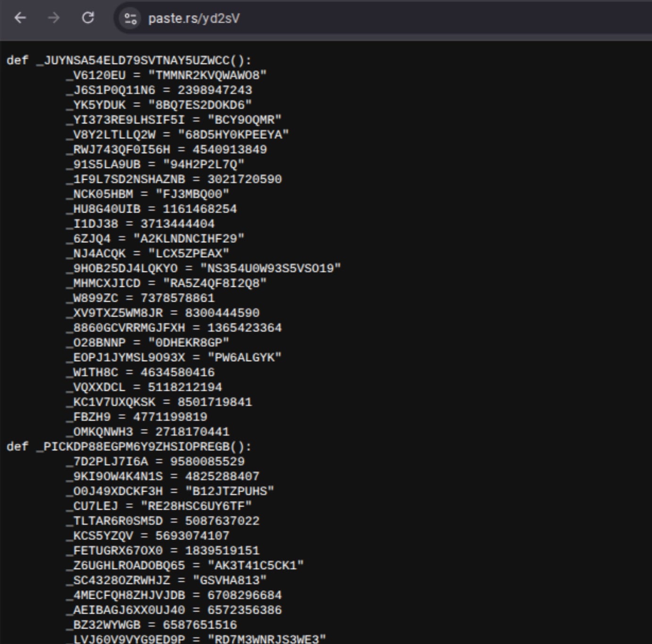The height and width of the screenshot is (644, 652).
Task: Click the string "NS354U0W93S5VSO19"
Action: click(x=270, y=268)
